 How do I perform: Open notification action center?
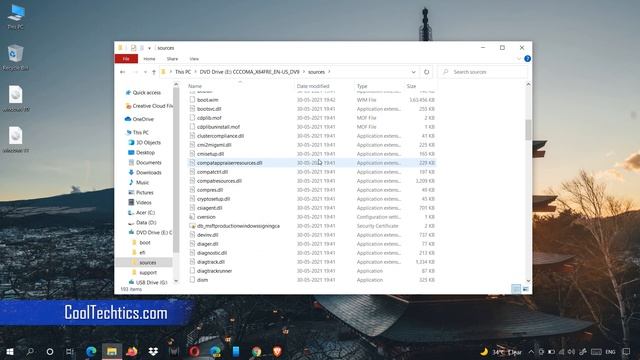tap(627, 351)
